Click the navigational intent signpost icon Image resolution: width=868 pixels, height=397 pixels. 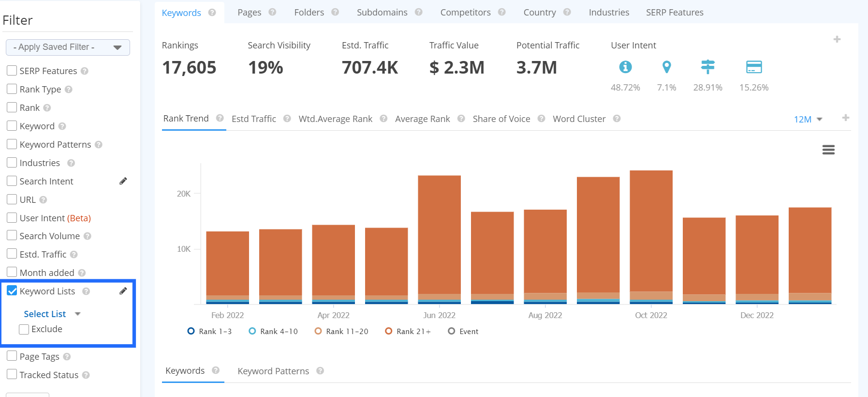(707, 67)
